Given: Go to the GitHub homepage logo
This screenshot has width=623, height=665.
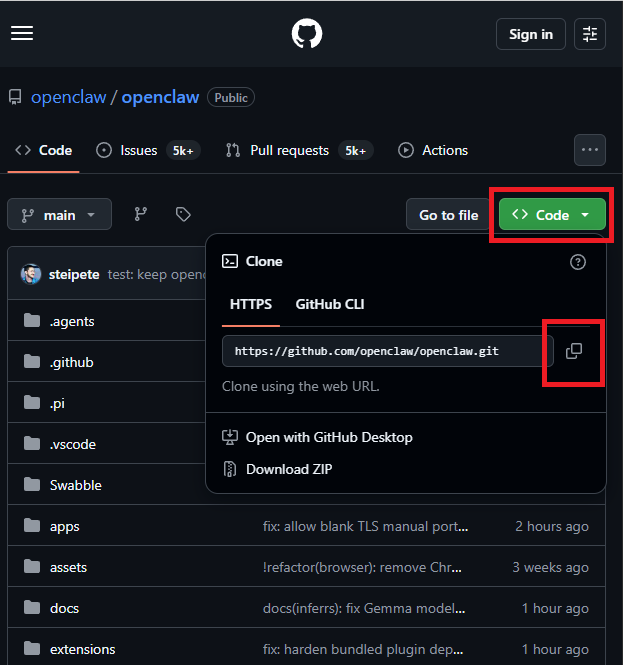Looking at the screenshot, I should coord(307,33).
